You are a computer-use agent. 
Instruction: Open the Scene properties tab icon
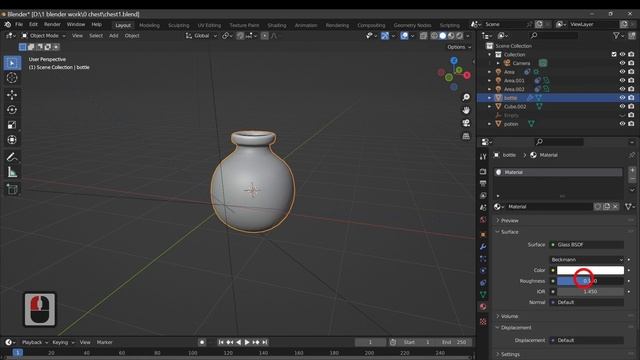(483, 208)
